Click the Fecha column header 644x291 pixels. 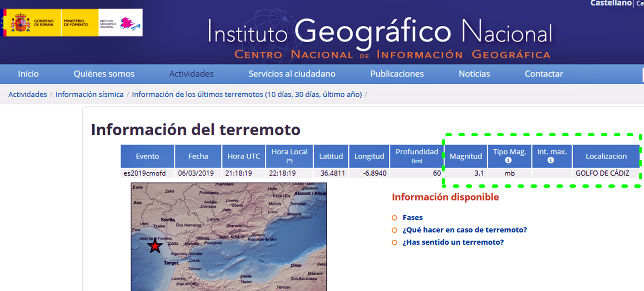pos(198,156)
